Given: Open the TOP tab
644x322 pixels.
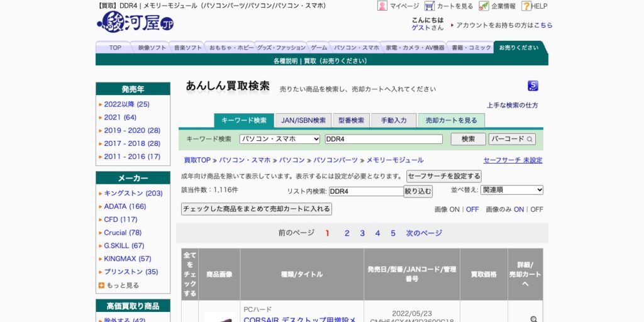Looking at the screenshot, I should click(x=115, y=48).
